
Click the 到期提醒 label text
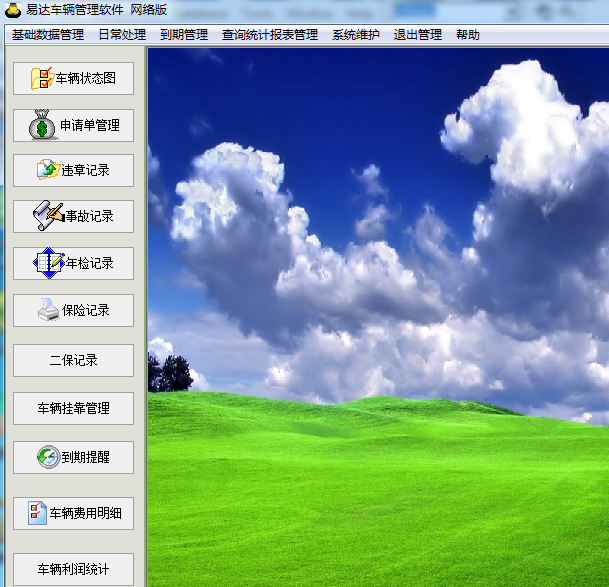[x=85, y=457]
